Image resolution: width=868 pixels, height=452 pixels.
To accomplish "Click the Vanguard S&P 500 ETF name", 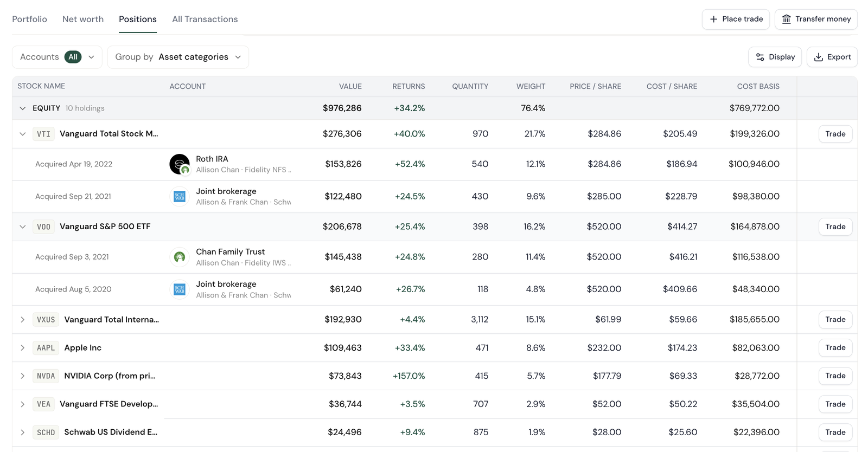I will [x=105, y=227].
